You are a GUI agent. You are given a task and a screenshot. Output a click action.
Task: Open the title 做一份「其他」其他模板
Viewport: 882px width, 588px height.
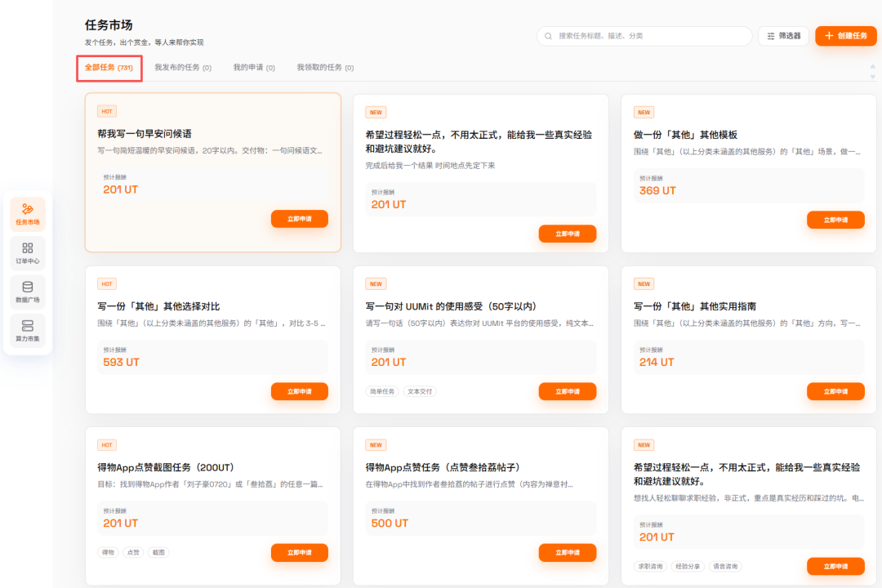(x=685, y=135)
